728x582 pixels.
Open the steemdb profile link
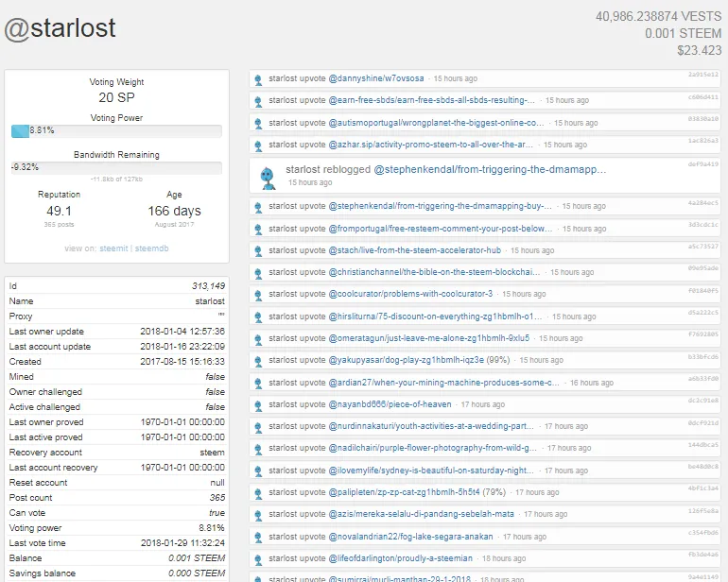coord(152,248)
